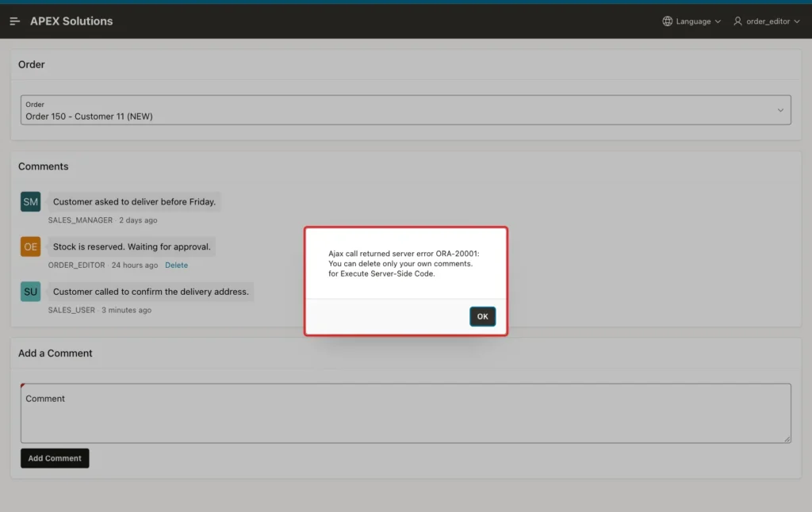Delete the ORDER_EDITOR comment
The image size is (812, 512).
point(176,265)
